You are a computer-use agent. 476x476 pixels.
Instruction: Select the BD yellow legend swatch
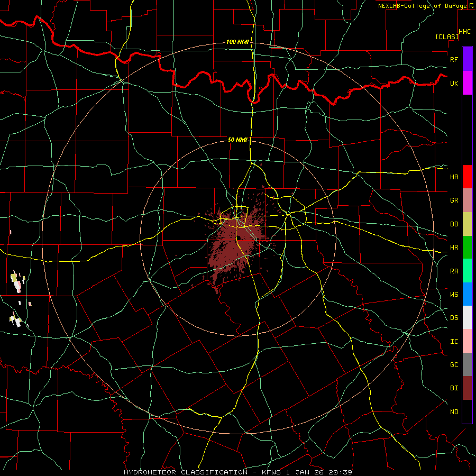click(x=467, y=224)
